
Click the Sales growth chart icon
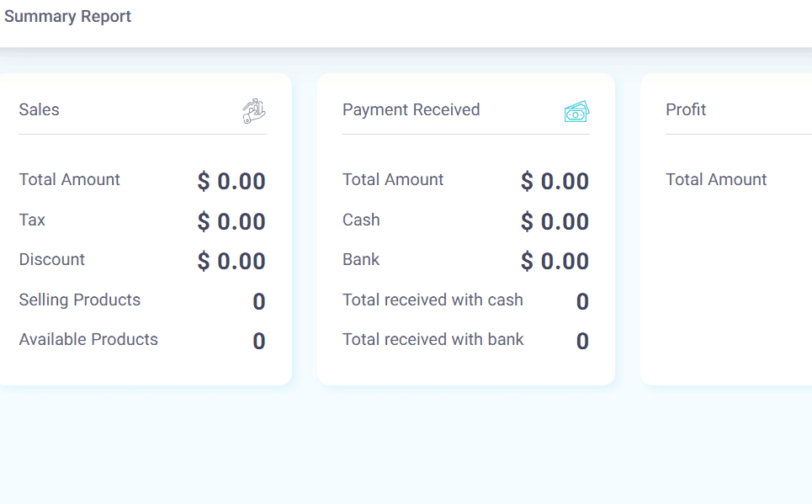(254, 111)
